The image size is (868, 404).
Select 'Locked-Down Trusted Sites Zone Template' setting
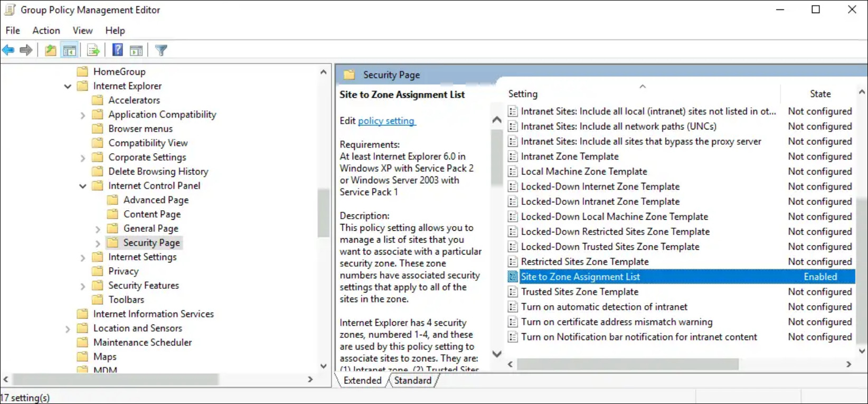click(x=610, y=247)
